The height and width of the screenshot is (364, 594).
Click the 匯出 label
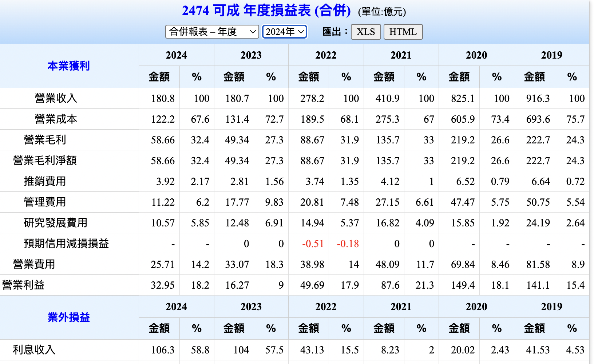pyautogui.click(x=335, y=32)
